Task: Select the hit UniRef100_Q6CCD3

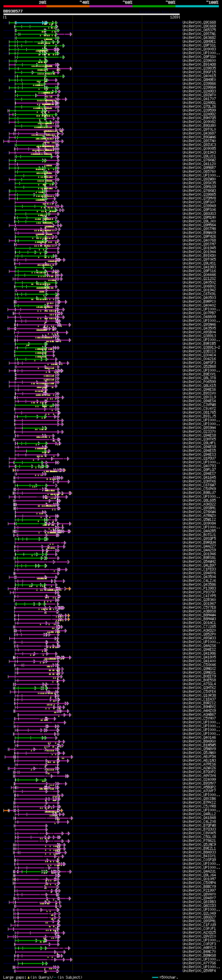Action: (x=199, y=906)
